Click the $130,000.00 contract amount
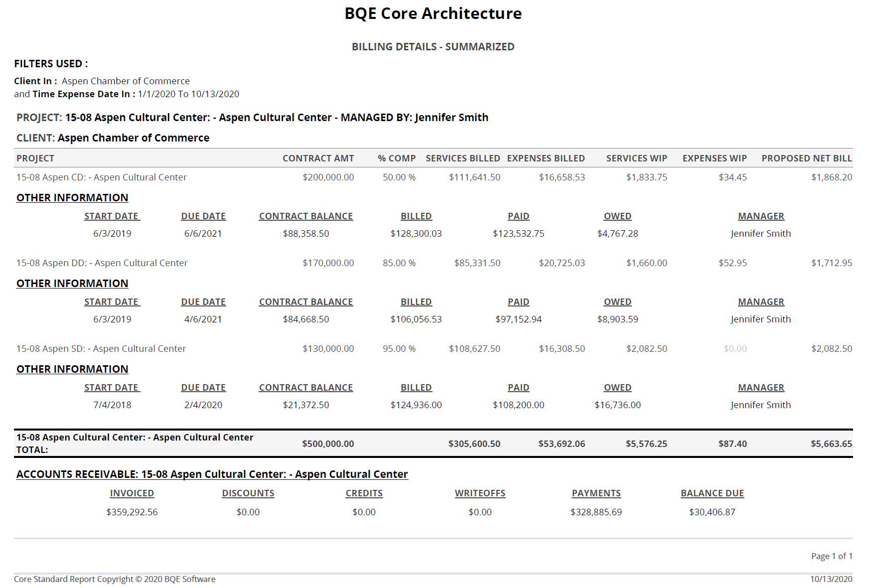This screenshot has height=588, width=869. pos(328,349)
